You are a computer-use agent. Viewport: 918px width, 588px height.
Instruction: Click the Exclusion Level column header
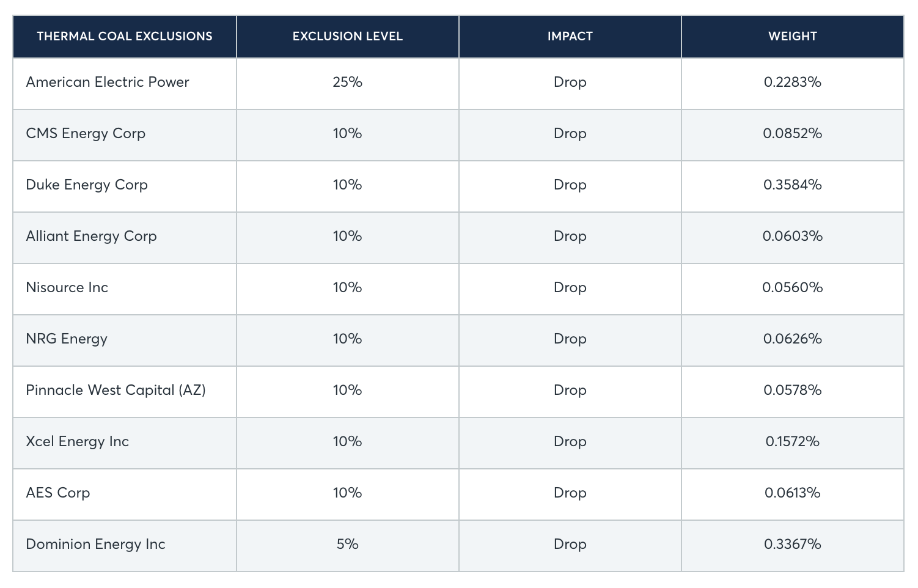click(347, 37)
